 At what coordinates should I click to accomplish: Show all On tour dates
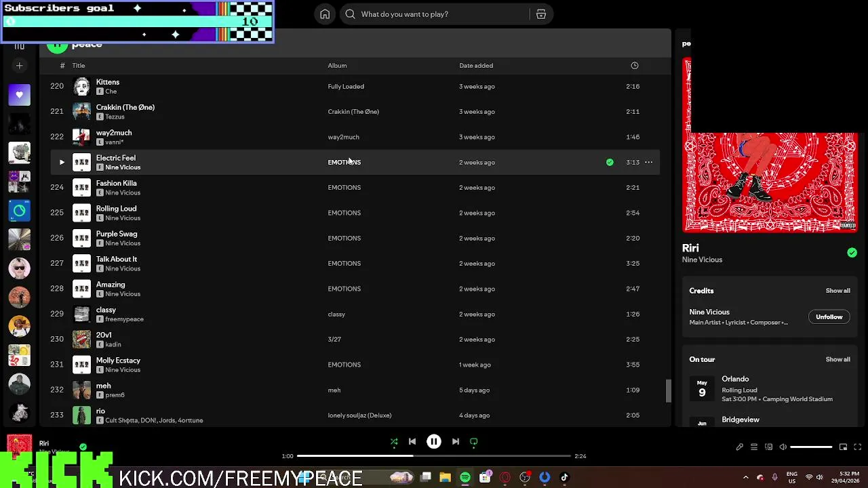837,359
